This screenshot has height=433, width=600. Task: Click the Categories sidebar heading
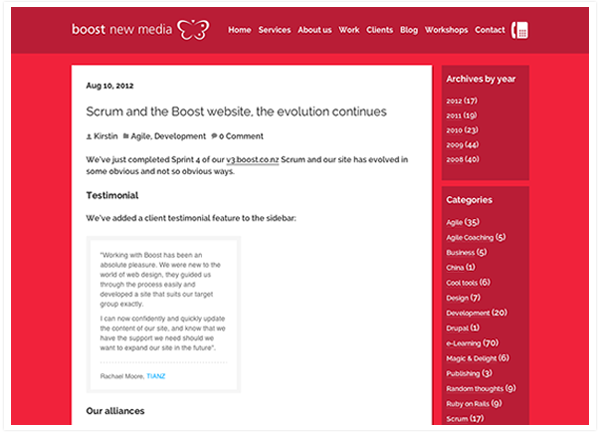(x=469, y=200)
